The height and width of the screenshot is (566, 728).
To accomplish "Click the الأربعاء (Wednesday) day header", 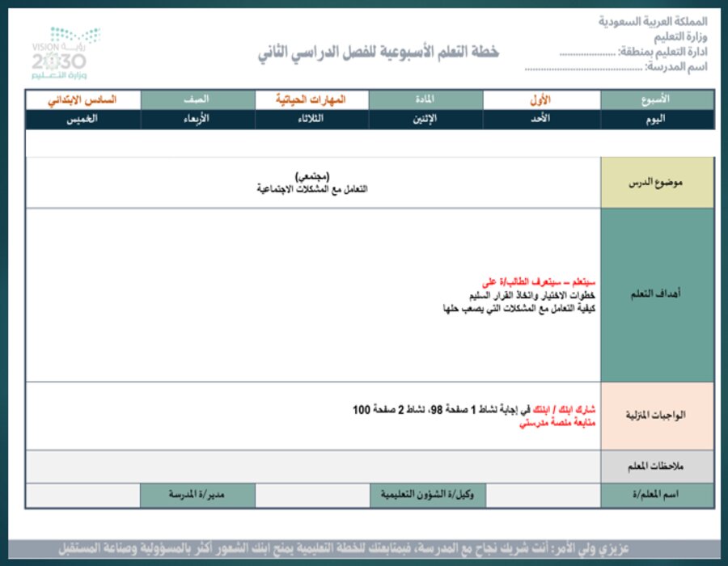I will point(198,118).
